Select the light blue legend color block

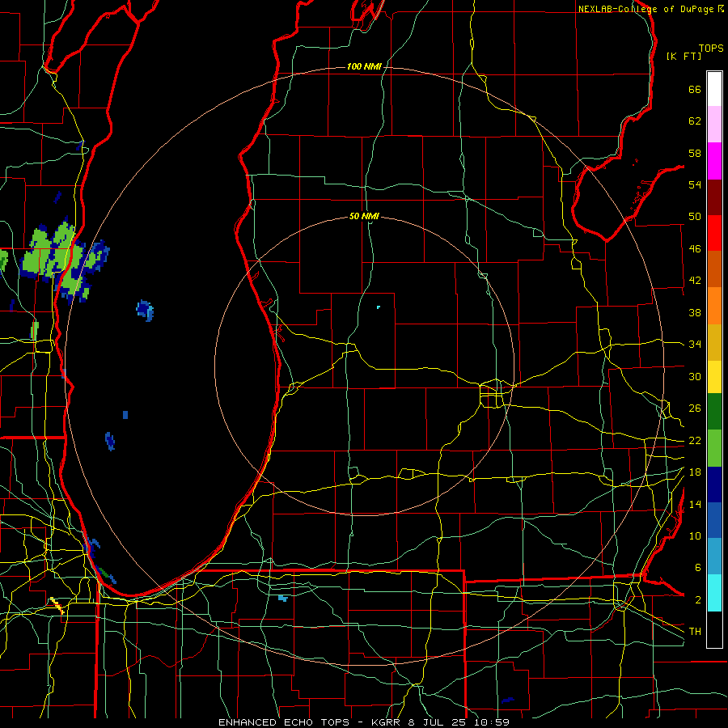(714, 557)
